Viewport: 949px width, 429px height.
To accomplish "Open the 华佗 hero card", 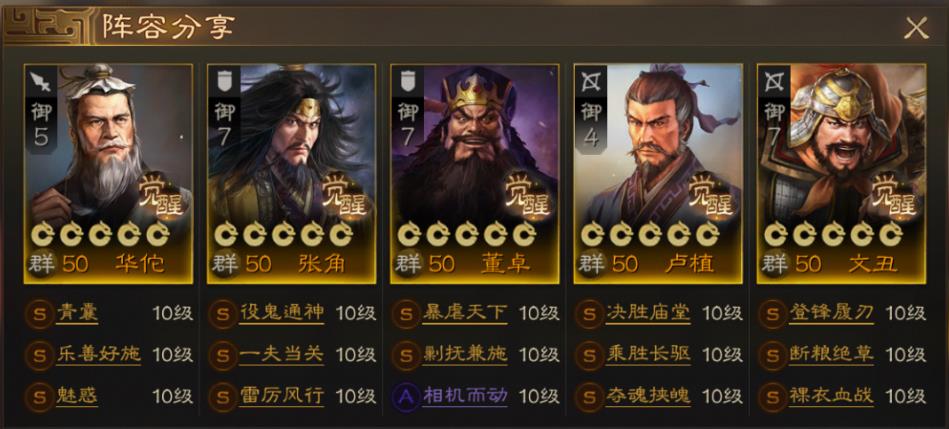I will coord(108,174).
